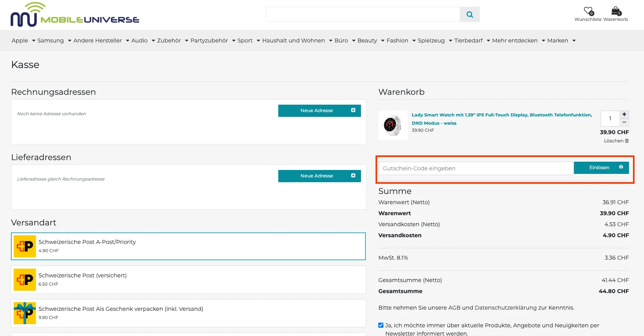Click the Löschen trash icon
Image resolution: width=644 pixels, height=336 pixels.
click(x=627, y=141)
